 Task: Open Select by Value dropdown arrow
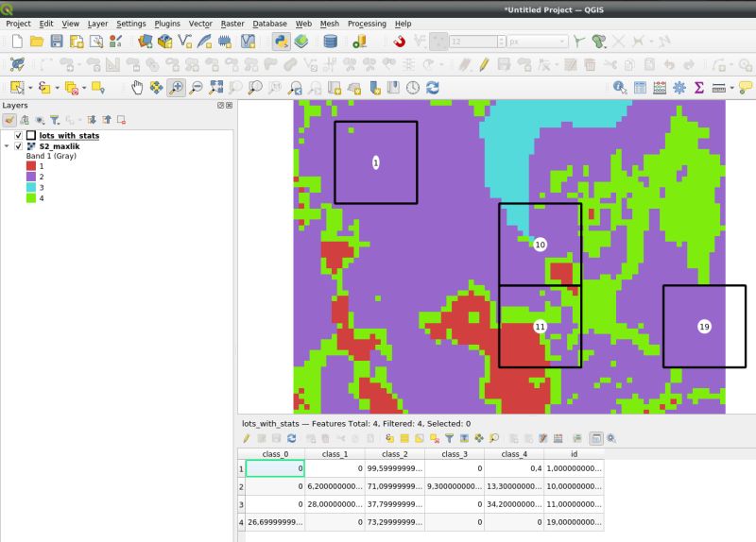tap(58, 88)
